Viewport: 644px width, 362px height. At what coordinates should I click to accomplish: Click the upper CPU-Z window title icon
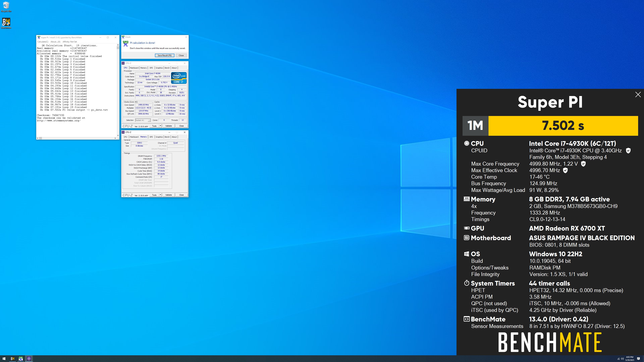[x=123, y=63]
